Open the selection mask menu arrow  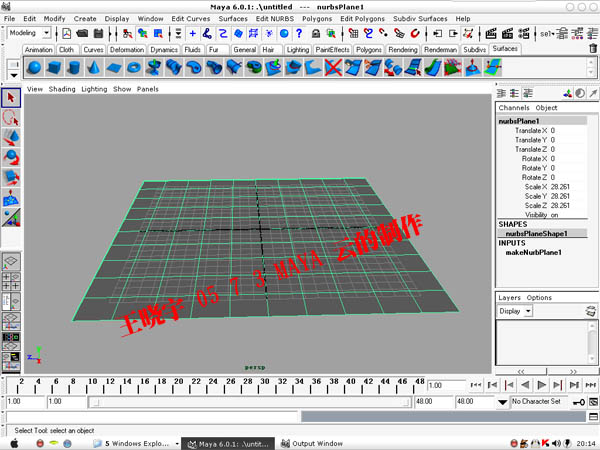tap(178, 34)
